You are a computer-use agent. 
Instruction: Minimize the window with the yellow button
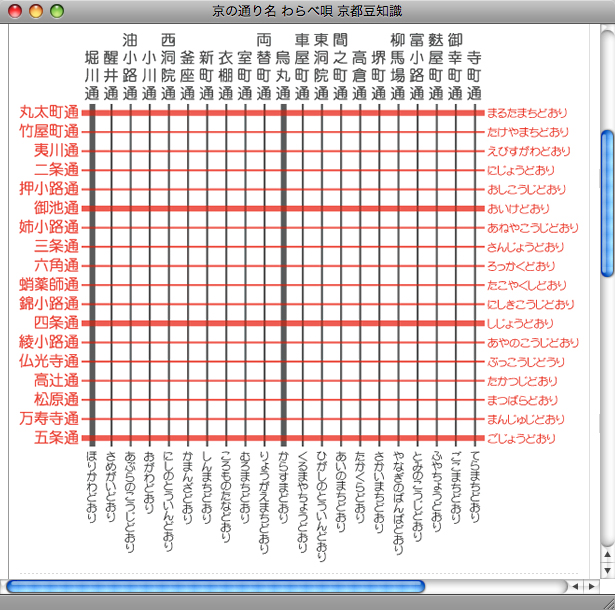35,11
